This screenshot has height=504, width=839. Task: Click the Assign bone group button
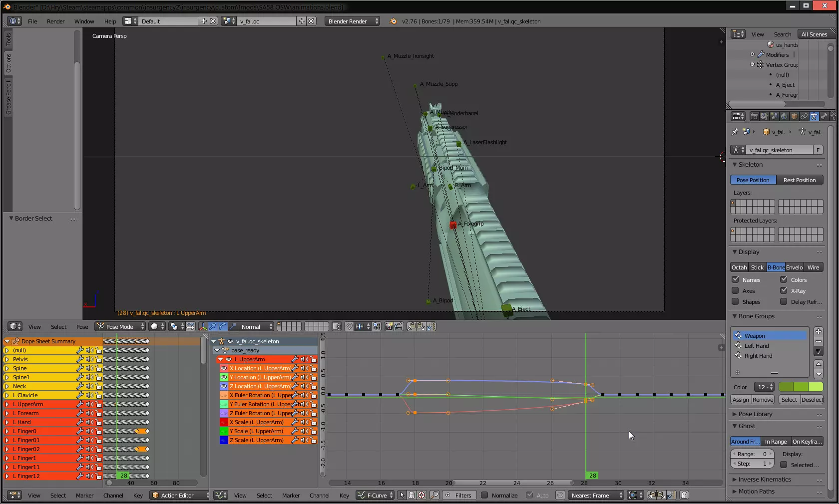(x=741, y=400)
